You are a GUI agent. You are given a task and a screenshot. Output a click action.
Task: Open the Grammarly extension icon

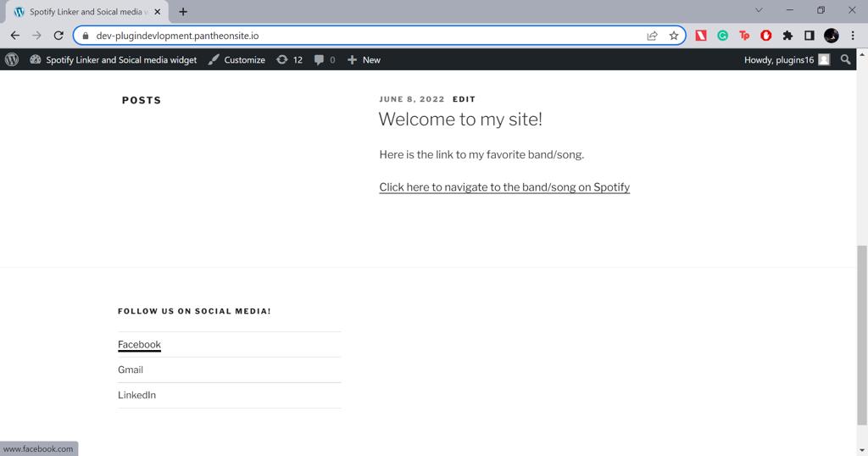pyautogui.click(x=722, y=36)
